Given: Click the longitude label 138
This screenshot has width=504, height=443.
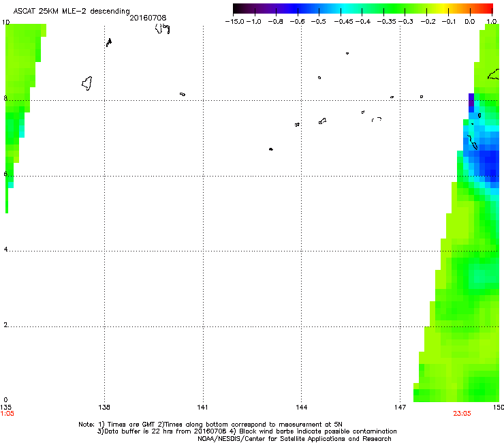Looking at the screenshot, I should pos(104,408).
